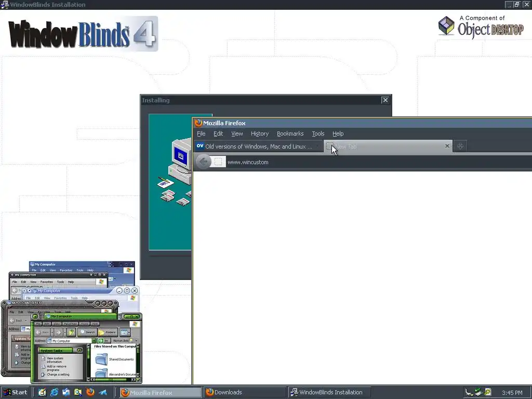Click the WindowBlinds 4 logo
Viewport: 532px width, 399px height.
point(83,34)
